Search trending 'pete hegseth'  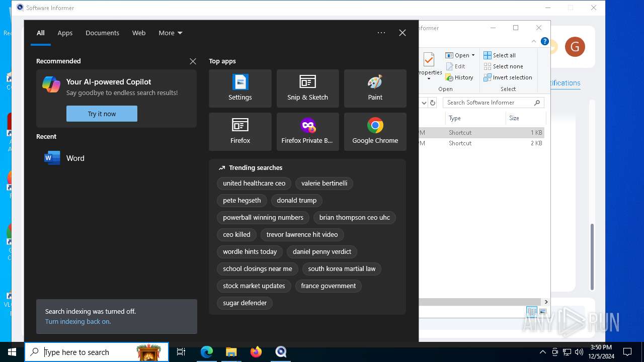pyautogui.click(x=242, y=201)
